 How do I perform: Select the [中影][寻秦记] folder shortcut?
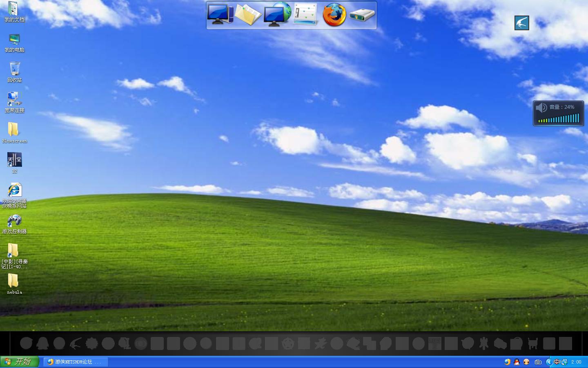14,256
